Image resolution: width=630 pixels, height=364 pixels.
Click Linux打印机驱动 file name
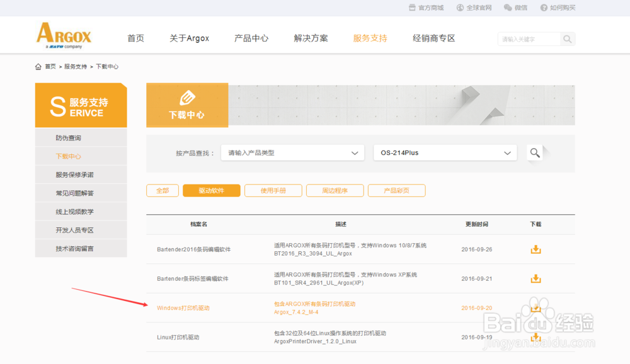[x=178, y=338]
